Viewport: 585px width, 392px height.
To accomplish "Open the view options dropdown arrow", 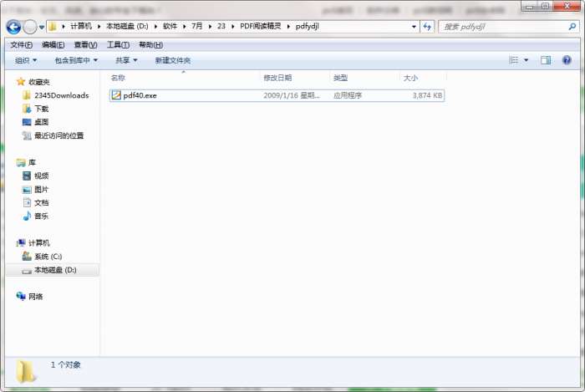I will 526,60.
